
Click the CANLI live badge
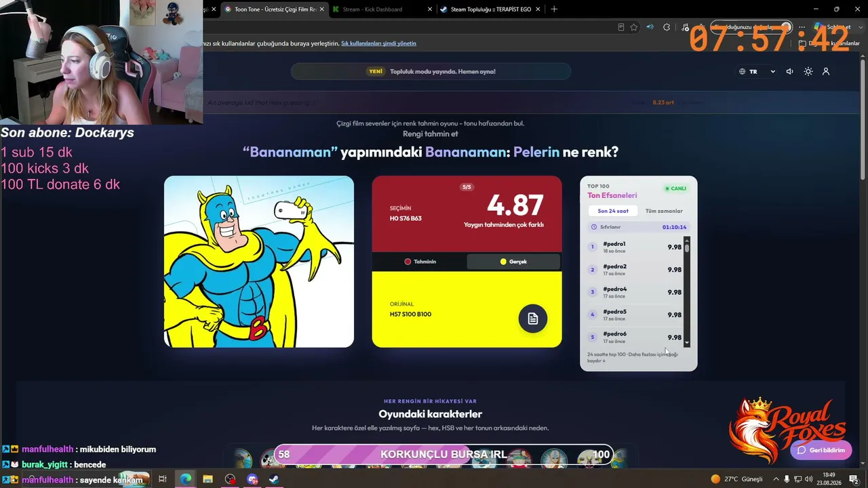[x=676, y=188]
